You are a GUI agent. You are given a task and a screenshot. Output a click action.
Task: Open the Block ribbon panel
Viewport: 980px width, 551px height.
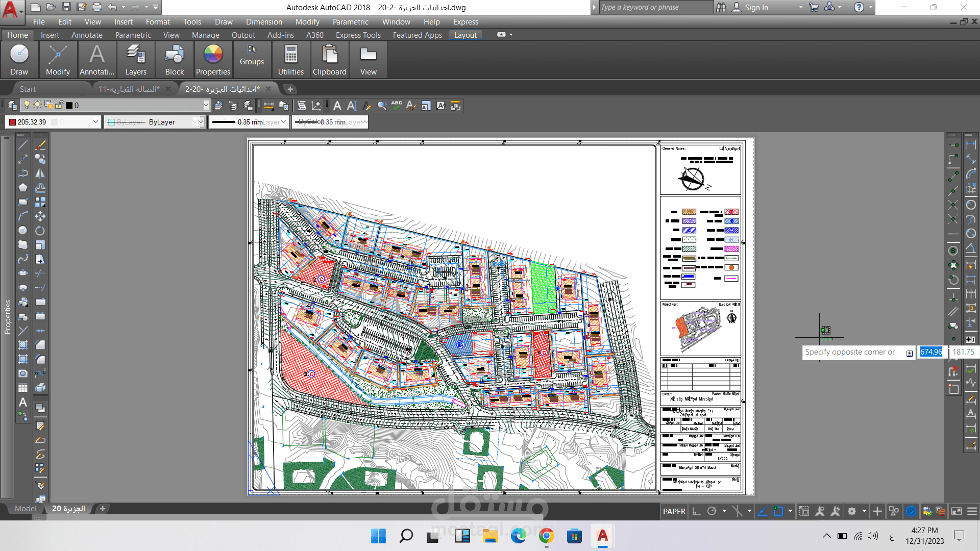[175, 60]
